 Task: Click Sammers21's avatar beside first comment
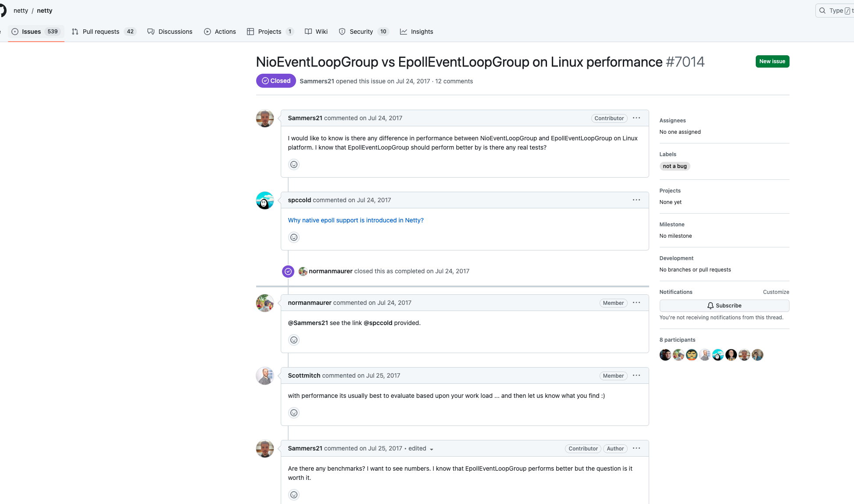point(265,118)
